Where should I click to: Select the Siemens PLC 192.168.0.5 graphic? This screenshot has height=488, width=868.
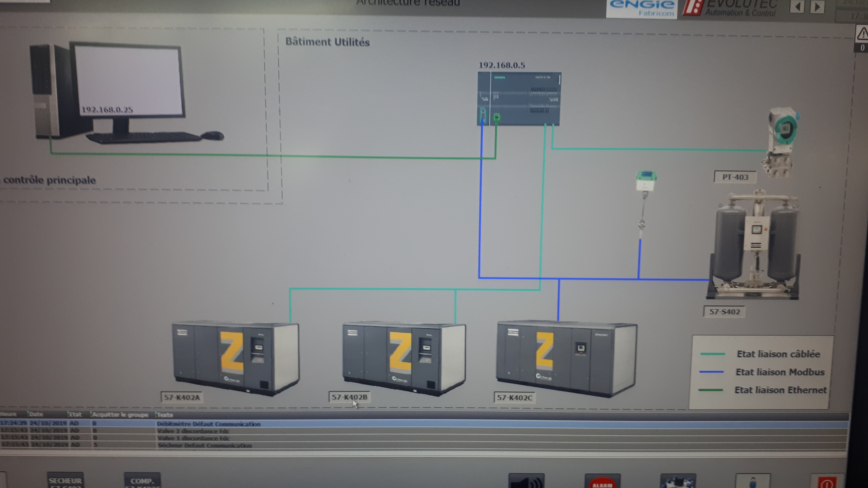pyautogui.click(x=519, y=98)
